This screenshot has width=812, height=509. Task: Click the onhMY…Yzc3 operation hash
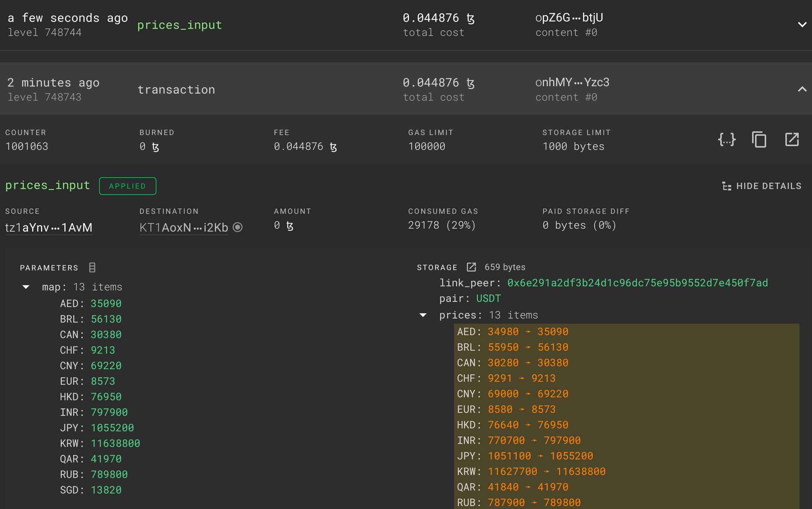[x=572, y=82]
